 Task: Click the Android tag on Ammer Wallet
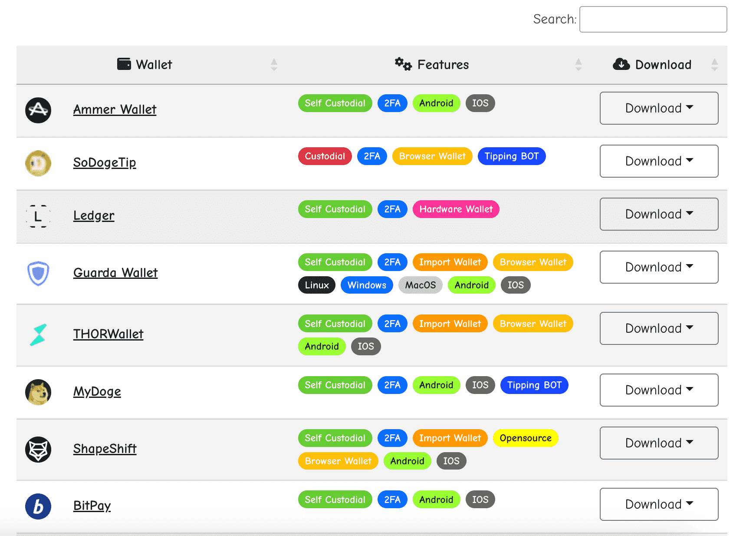436,103
